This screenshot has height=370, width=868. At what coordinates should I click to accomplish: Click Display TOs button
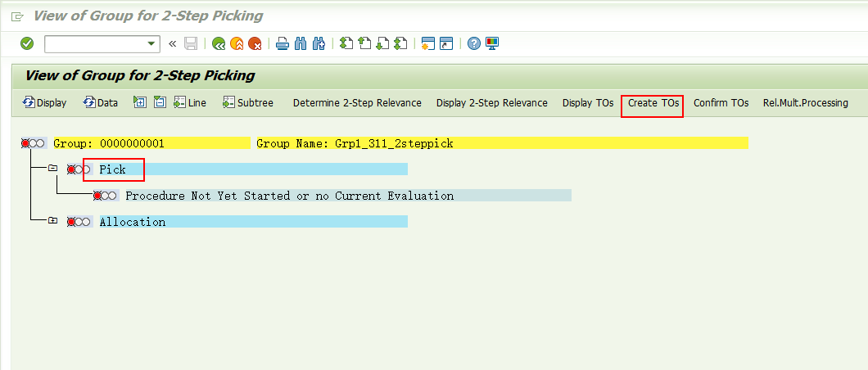click(588, 103)
